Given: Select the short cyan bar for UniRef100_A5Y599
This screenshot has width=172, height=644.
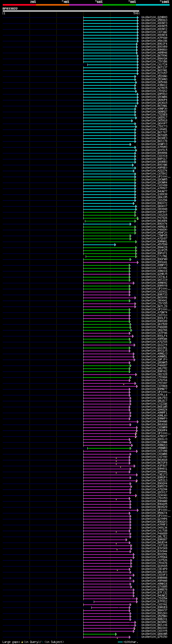Looking at the screenshot, I should [x=99, y=245].
